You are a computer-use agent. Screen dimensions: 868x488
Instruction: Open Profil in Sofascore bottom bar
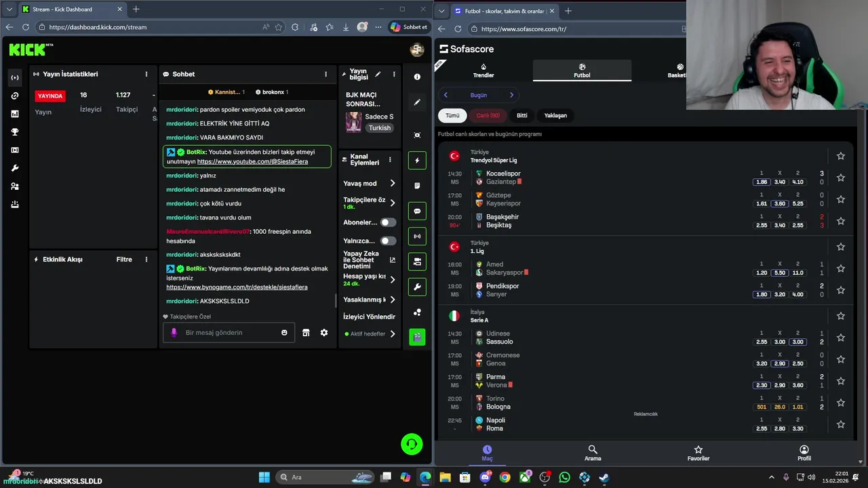point(804,453)
